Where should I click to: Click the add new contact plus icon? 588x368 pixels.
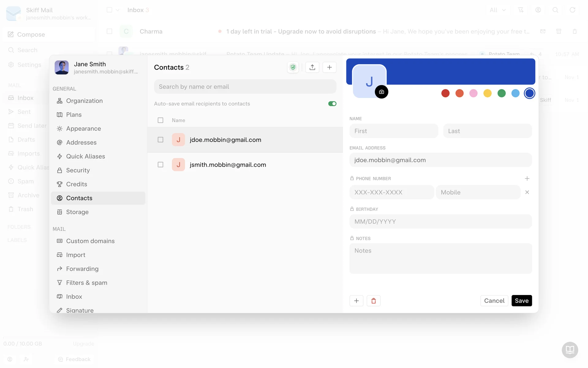click(x=329, y=67)
